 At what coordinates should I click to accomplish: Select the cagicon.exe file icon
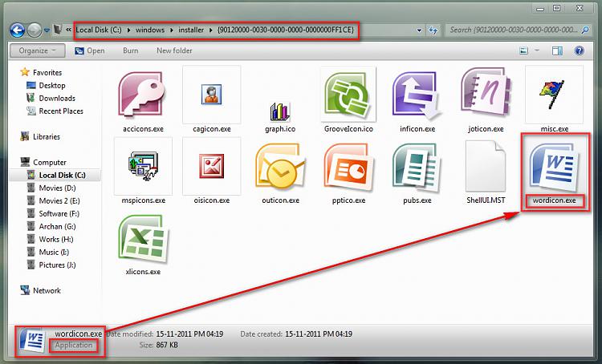click(212, 95)
